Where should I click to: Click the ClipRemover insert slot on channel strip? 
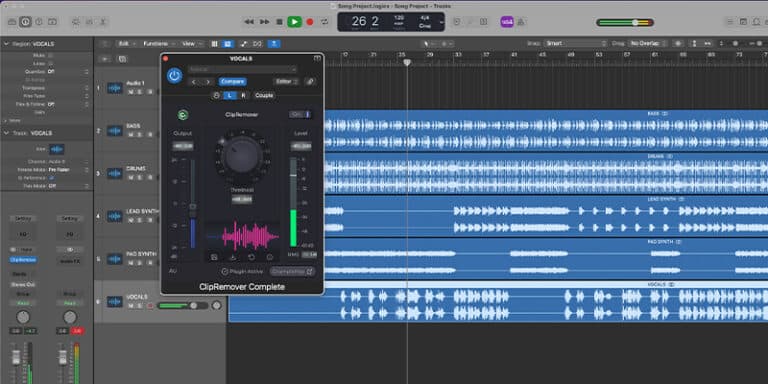(23, 260)
